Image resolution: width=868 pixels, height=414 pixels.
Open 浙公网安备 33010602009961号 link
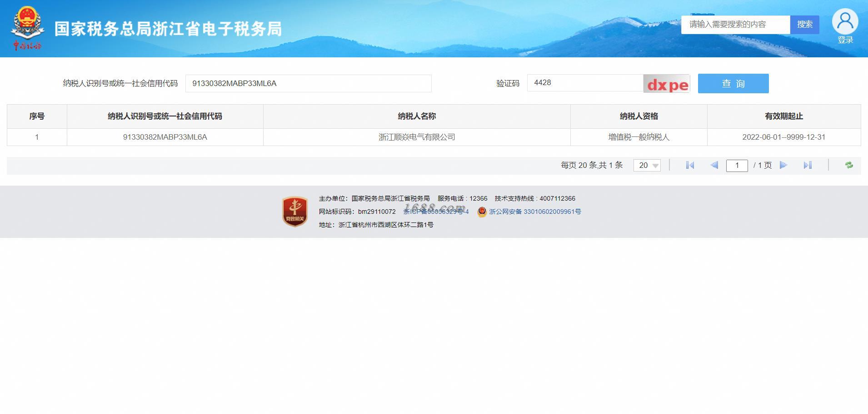(x=535, y=212)
